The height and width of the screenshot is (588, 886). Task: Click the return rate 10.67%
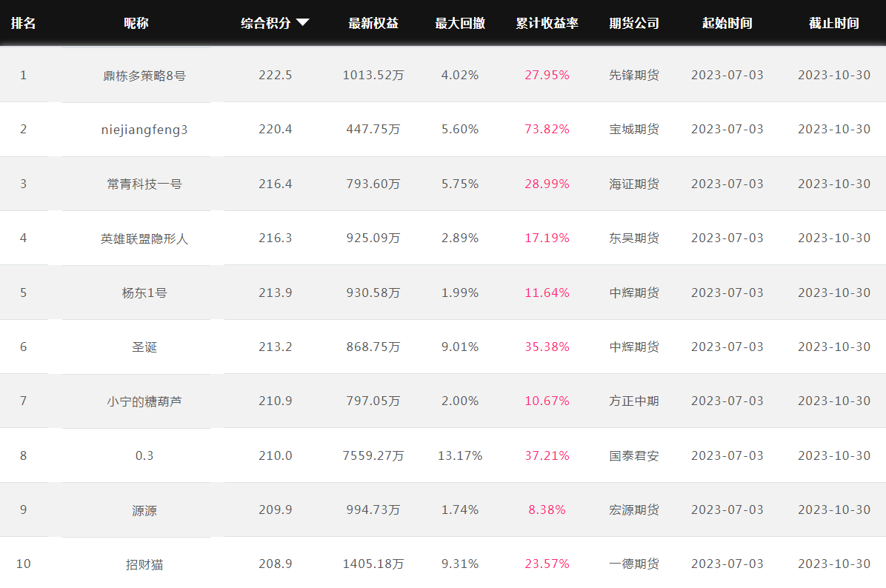pos(547,401)
